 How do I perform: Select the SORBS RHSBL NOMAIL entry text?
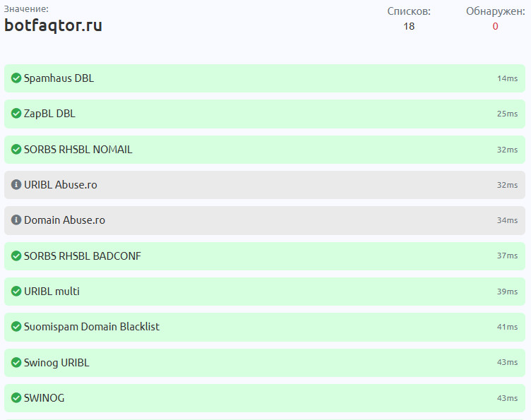78,149
